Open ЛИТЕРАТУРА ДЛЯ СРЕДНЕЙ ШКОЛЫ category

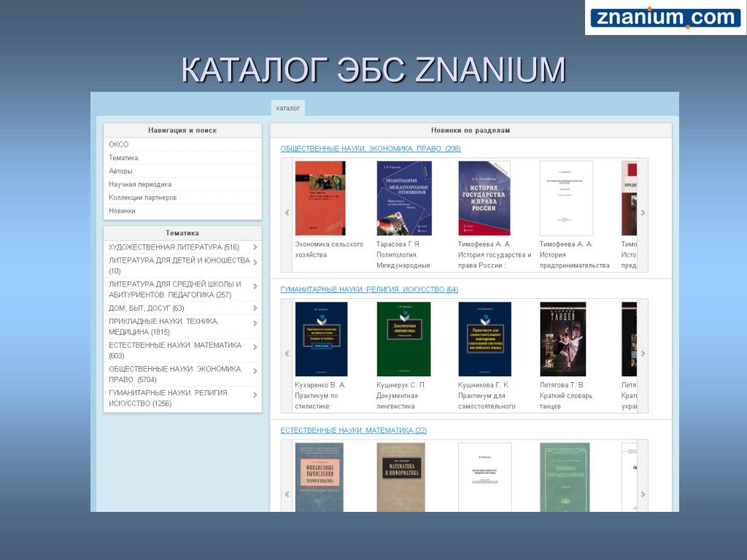[175, 289]
